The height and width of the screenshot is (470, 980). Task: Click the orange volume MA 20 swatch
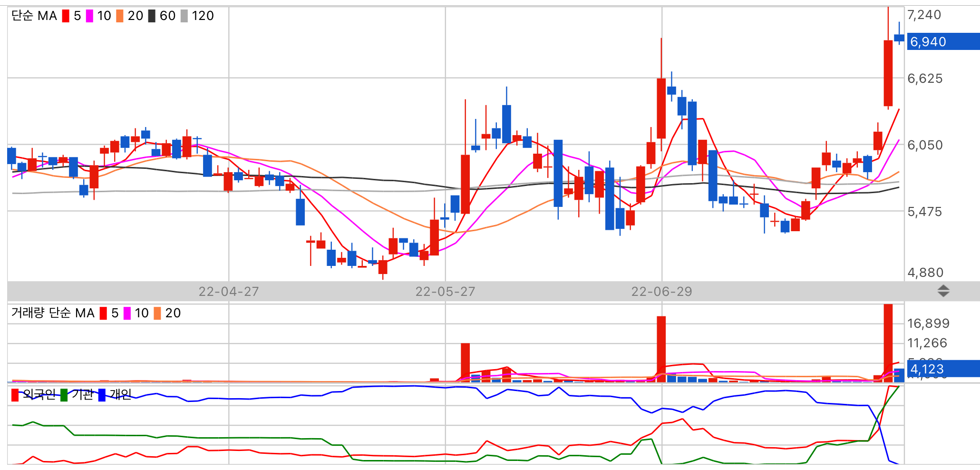click(157, 313)
